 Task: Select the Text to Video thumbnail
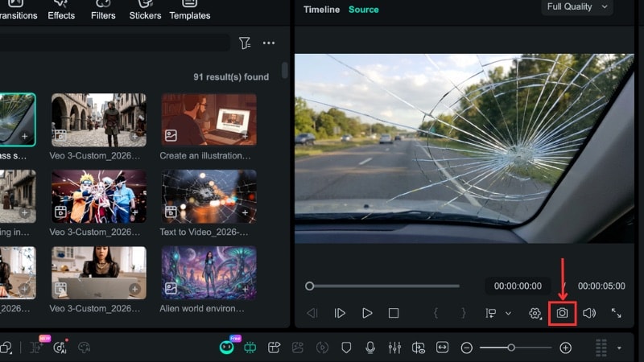[208, 196]
